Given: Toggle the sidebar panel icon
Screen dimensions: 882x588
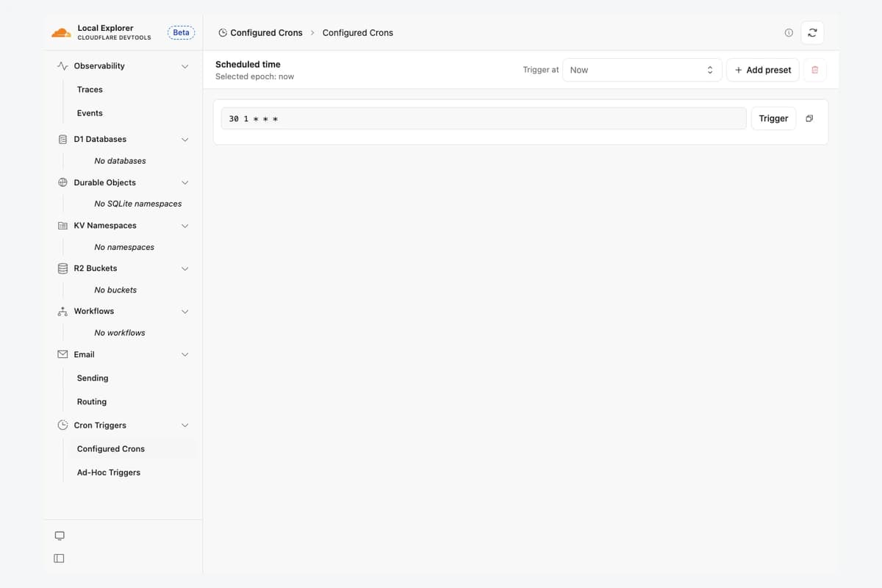Looking at the screenshot, I should click(x=60, y=559).
